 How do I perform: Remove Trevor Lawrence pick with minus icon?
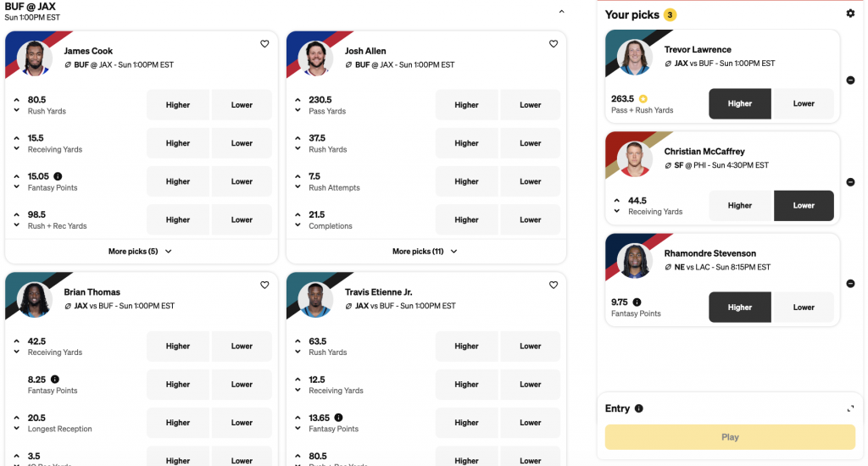tap(850, 80)
